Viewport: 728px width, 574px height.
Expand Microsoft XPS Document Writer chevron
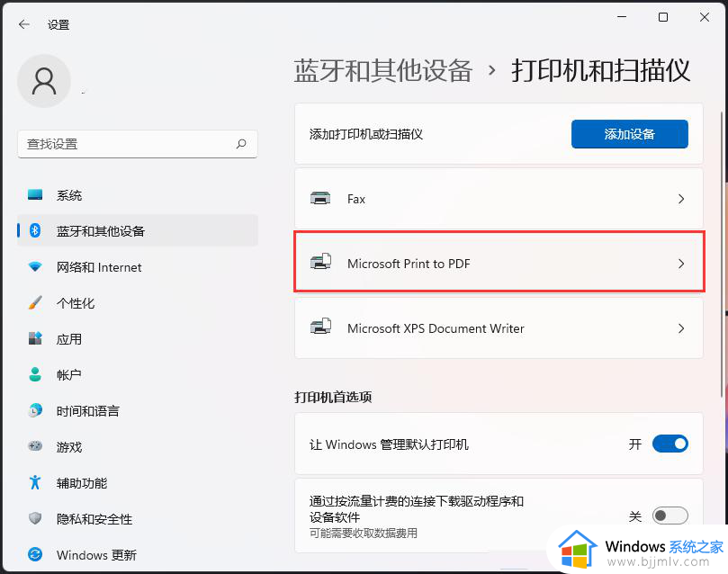coord(681,328)
